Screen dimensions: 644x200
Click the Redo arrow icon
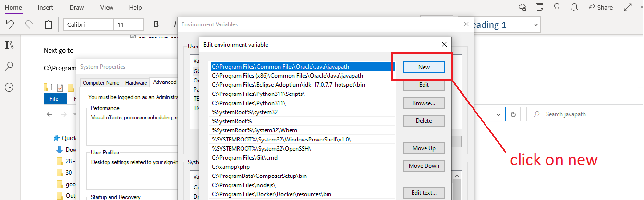click(x=29, y=24)
